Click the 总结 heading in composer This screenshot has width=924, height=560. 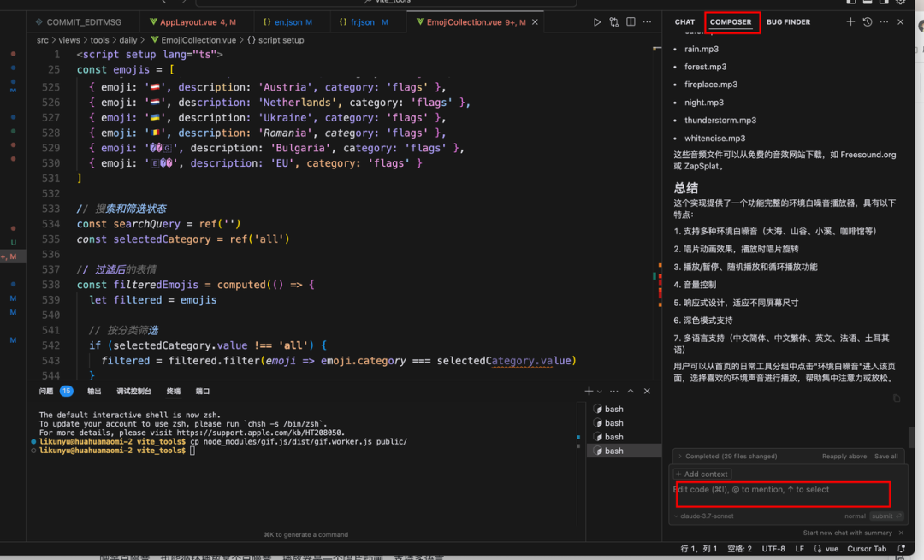coord(686,188)
